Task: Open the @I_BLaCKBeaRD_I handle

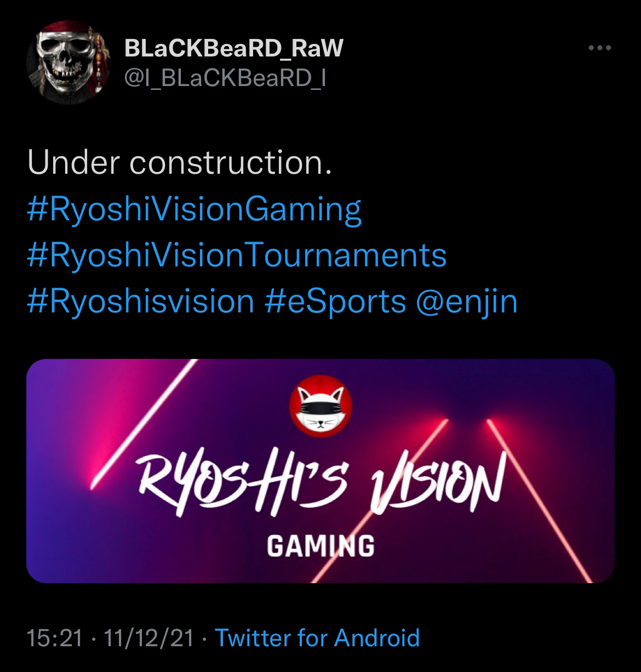Action: [x=226, y=81]
